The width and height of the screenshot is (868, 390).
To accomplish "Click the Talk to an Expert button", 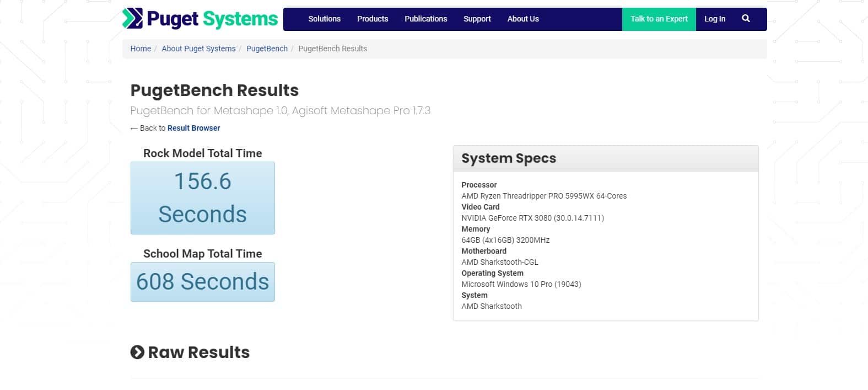I will click(659, 19).
